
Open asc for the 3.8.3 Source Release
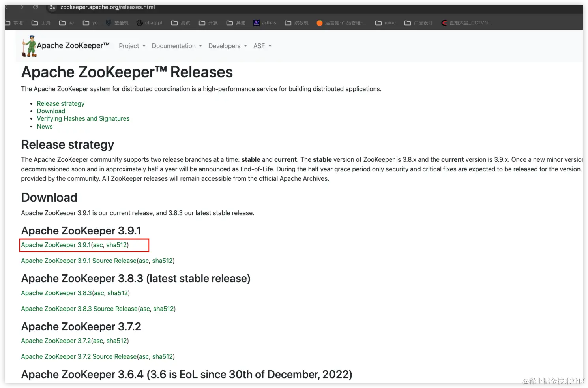pyautogui.click(x=145, y=309)
